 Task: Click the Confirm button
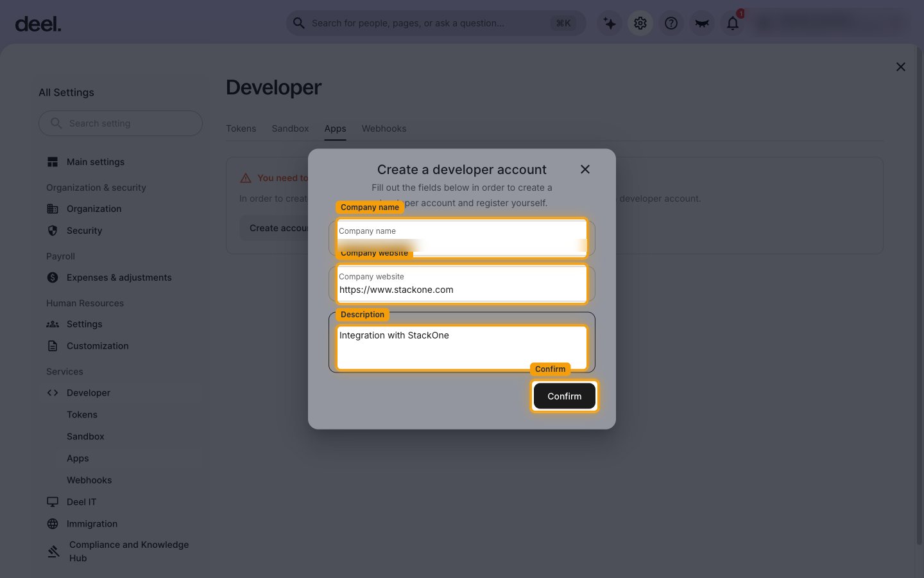pyautogui.click(x=565, y=396)
